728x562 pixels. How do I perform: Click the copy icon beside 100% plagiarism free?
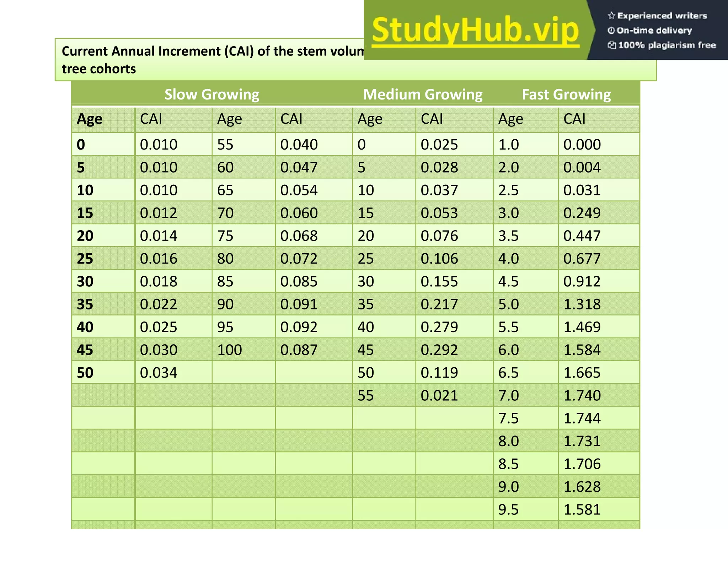[x=612, y=45]
